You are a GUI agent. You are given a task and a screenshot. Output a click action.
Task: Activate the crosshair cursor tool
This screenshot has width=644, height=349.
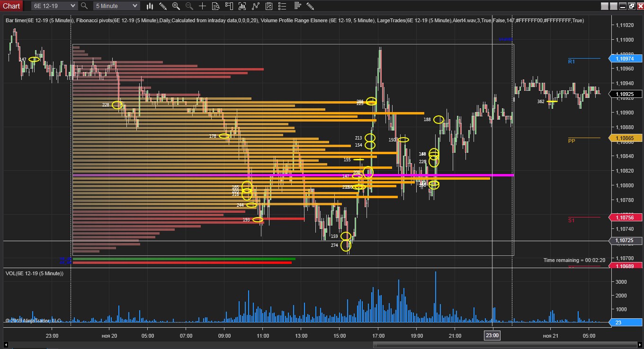[x=203, y=6]
